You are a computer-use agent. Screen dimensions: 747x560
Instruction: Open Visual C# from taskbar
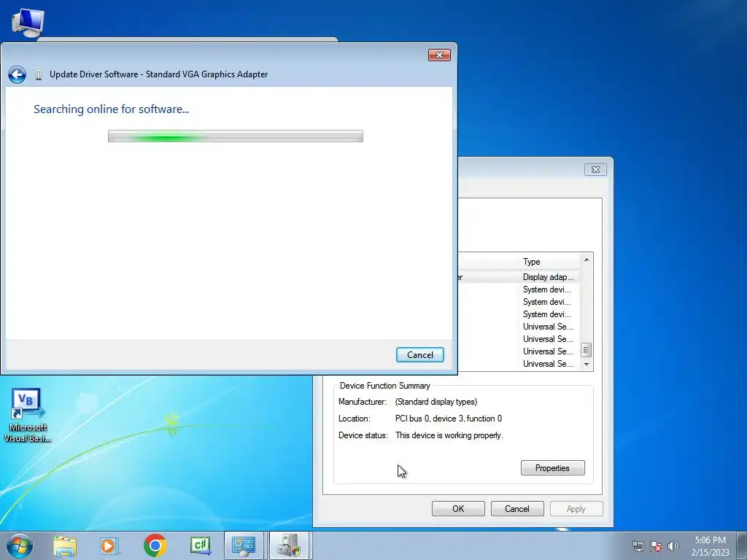[200, 545]
